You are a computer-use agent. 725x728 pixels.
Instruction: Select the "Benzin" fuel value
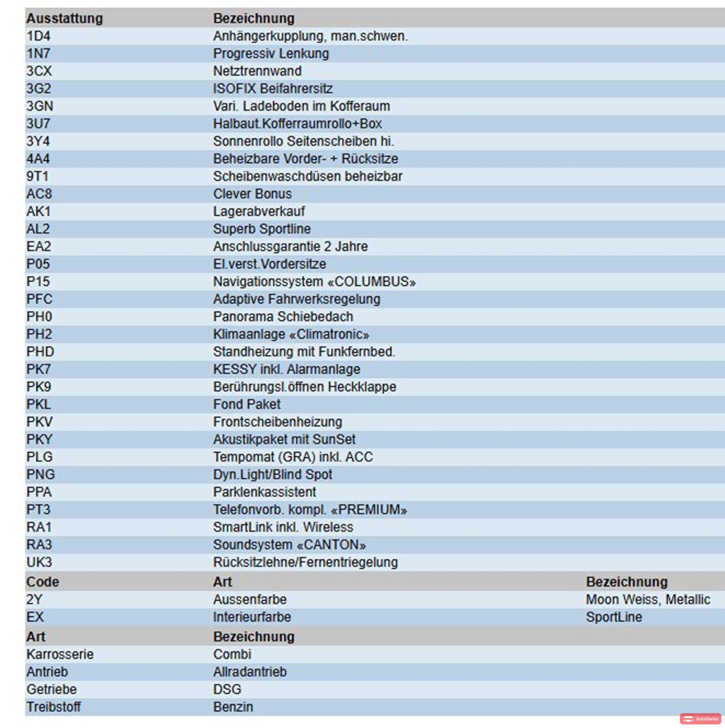tap(233, 707)
